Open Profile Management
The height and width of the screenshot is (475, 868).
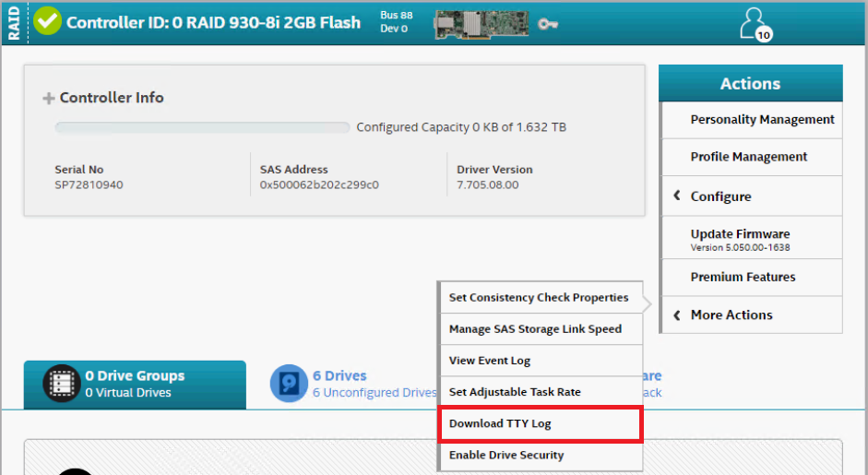748,157
